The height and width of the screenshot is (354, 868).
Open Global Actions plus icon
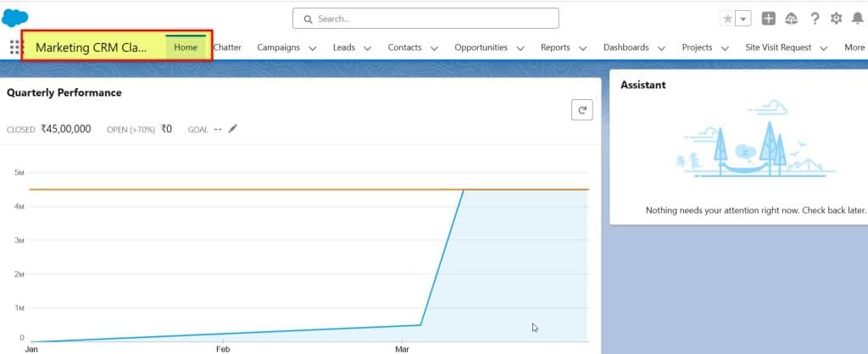(x=768, y=19)
